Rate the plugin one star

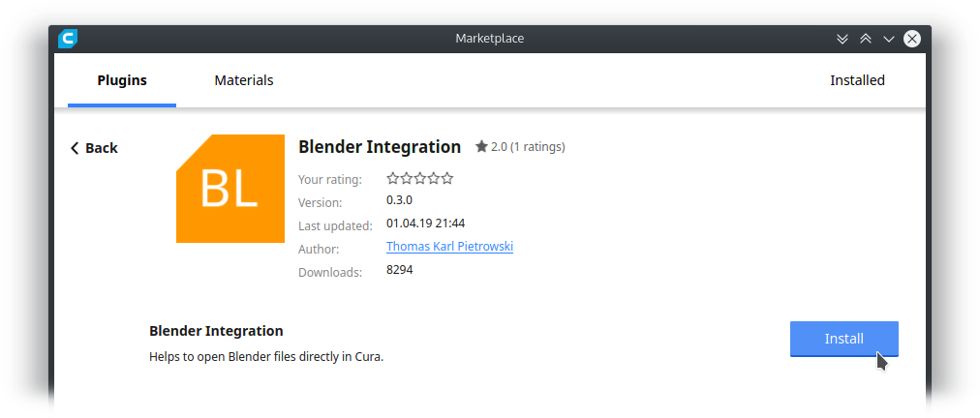(x=392, y=179)
